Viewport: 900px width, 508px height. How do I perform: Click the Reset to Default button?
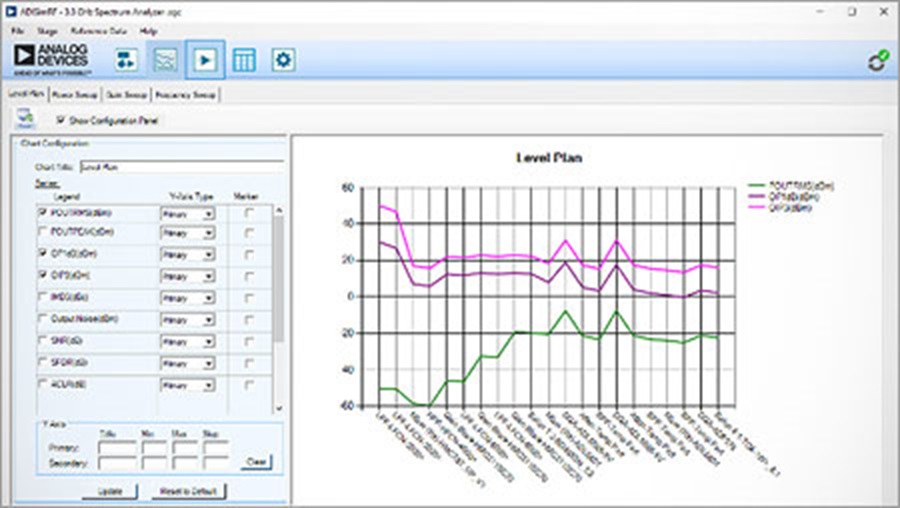188,491
